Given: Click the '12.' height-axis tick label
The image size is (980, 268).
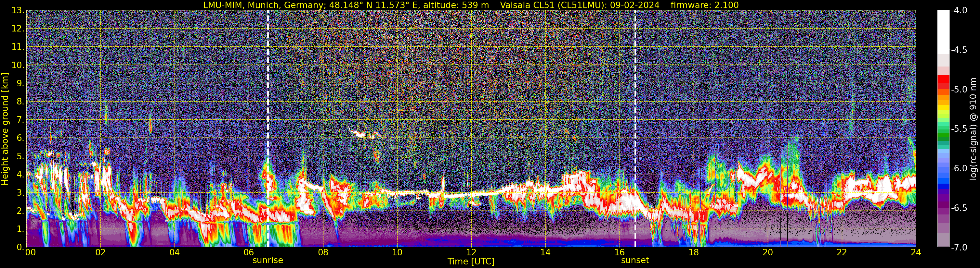Looking at the screenshot, I should [18, 29].
